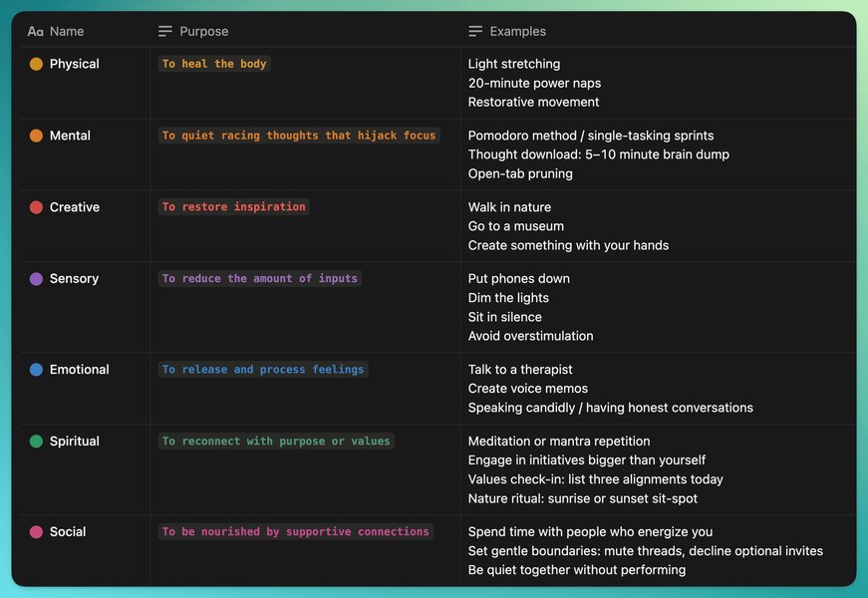868x598 pixels.
Task: Click the yellow dot icon beside Physical
Action: point(37,64)
